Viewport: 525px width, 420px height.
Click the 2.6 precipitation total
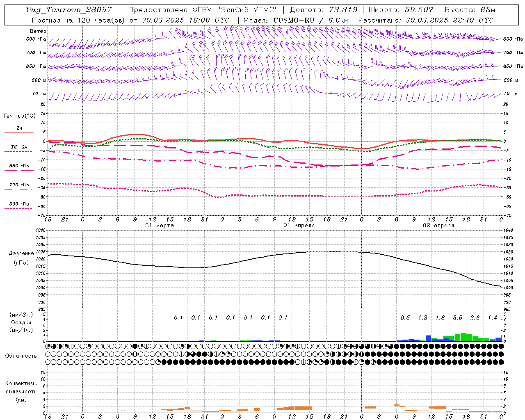pyautogui.click(x=475, y=318)
